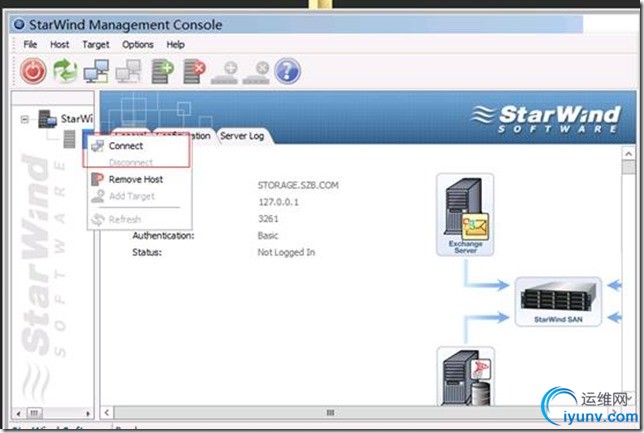Image resolution: width=644 pixels, height=433 pixels.
Task: Click the greyed remove target toolbar icon
Action: click(x=256, y=73)
